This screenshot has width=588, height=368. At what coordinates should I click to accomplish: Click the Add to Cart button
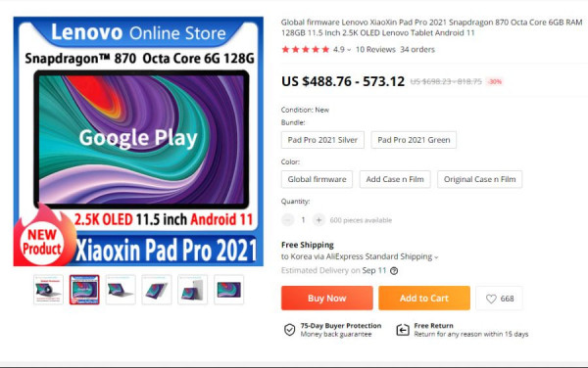click(x=424, y=298)
